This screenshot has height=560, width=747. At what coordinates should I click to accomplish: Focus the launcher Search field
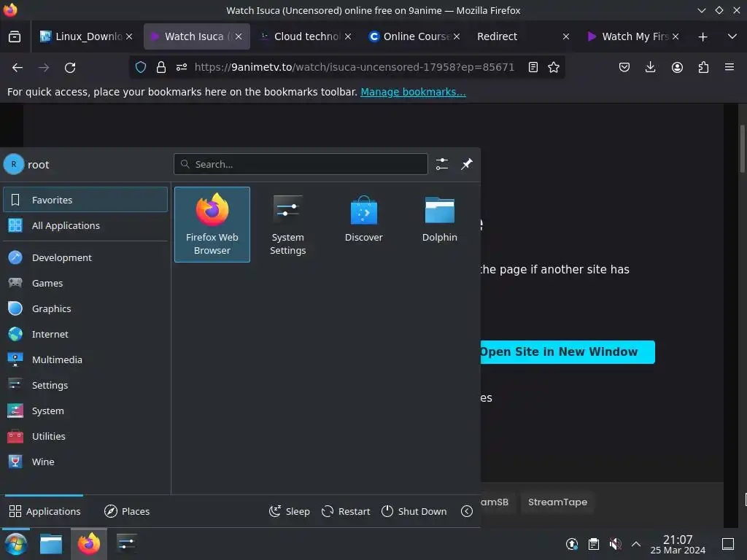[301, 164]
